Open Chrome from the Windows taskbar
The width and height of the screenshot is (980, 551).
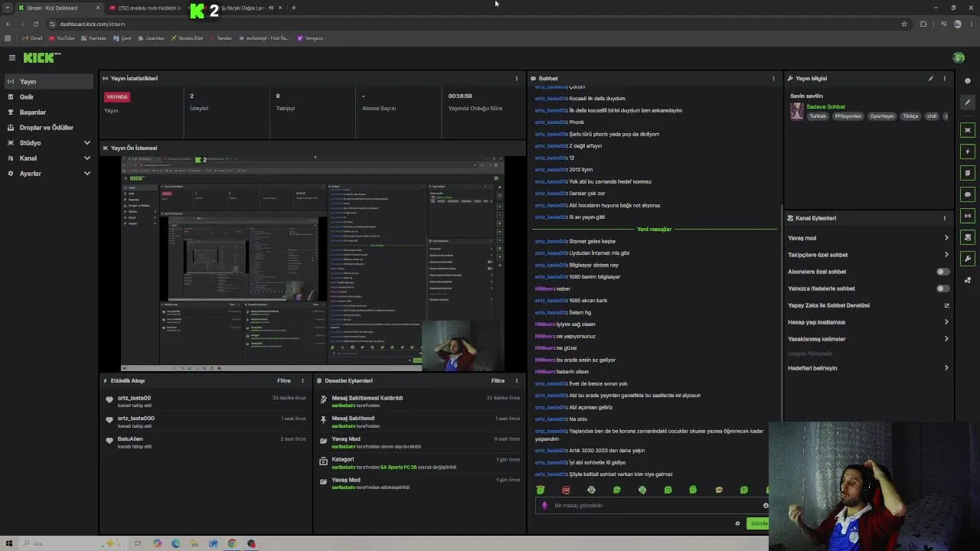click(232, 543)
